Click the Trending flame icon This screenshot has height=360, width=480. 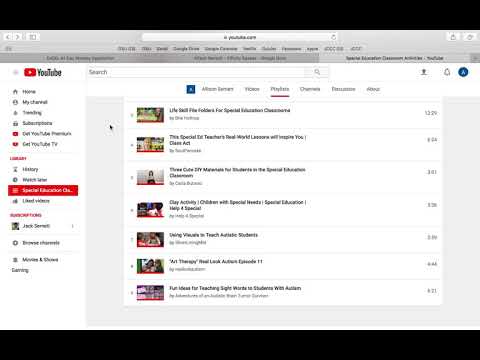15,113
